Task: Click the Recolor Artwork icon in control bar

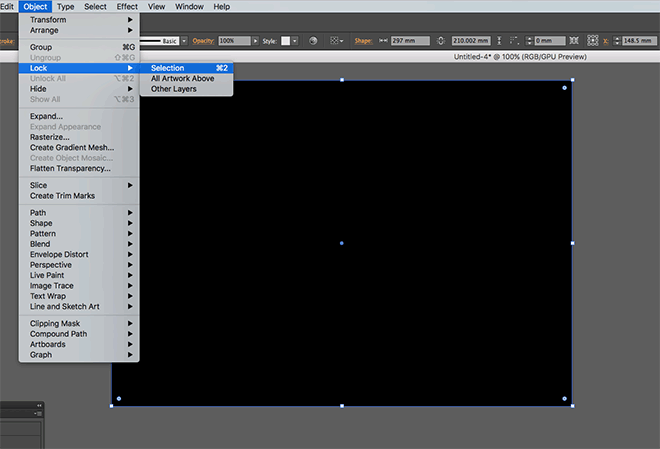Action: pyautogui.click(x=313, y=41)
